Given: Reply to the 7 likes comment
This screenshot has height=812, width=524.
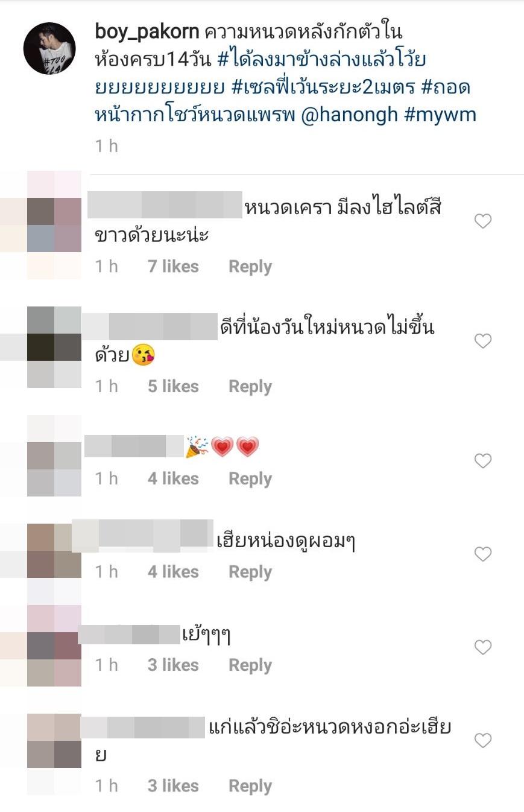Looking at the screenshot, I should [250, 267].
